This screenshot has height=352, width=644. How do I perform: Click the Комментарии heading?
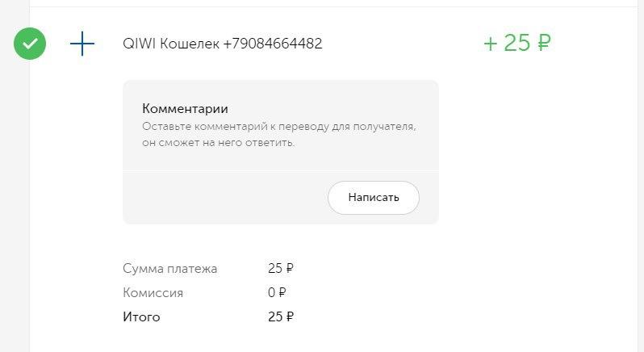(185, 108)
